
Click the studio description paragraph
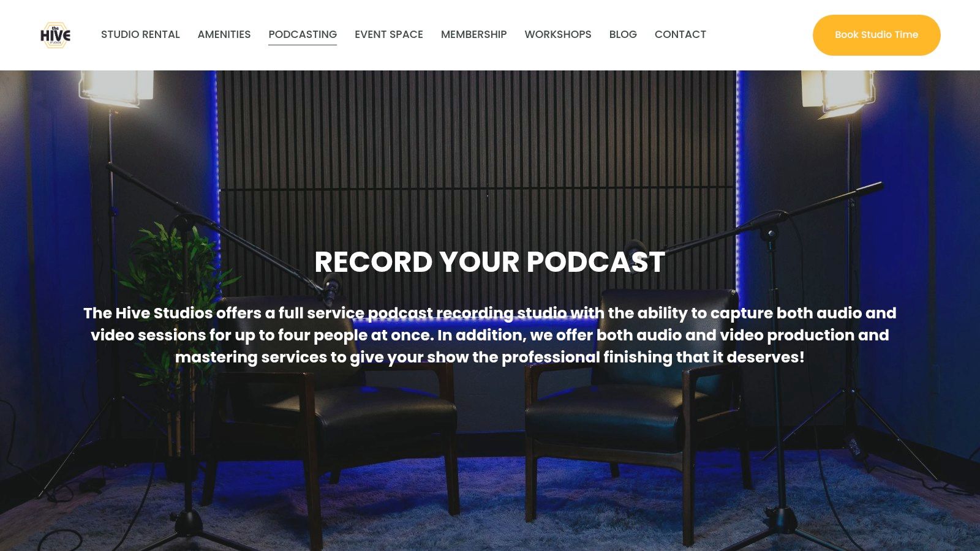[490, 335]
